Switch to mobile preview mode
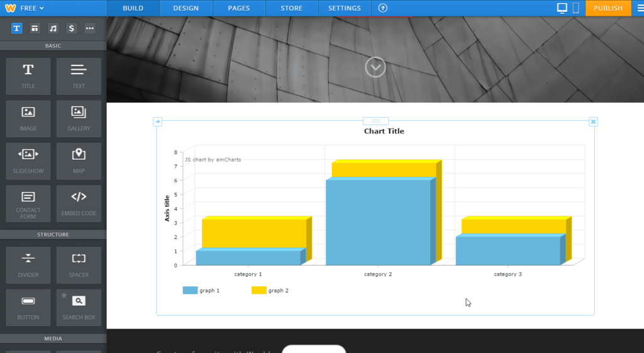 point(576,8)
